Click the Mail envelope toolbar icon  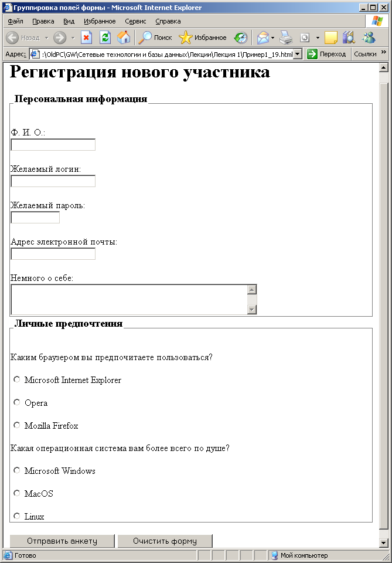coord(263,38)
